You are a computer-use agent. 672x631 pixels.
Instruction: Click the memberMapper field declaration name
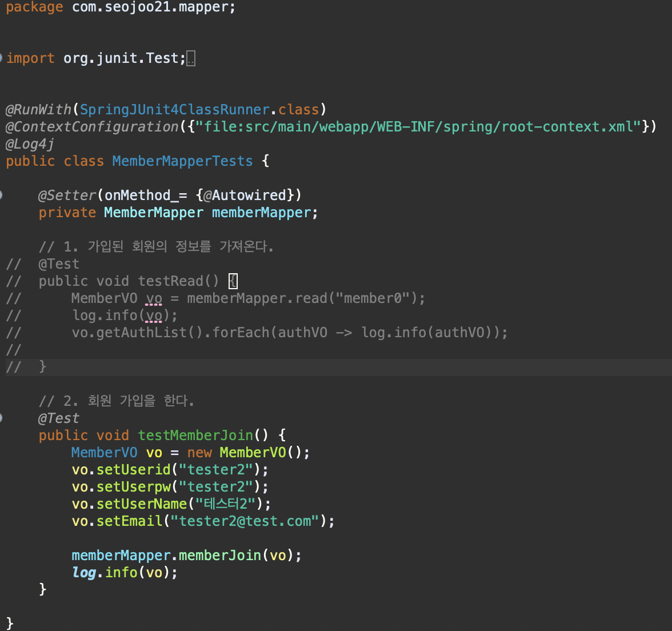(x=261, y=213)
